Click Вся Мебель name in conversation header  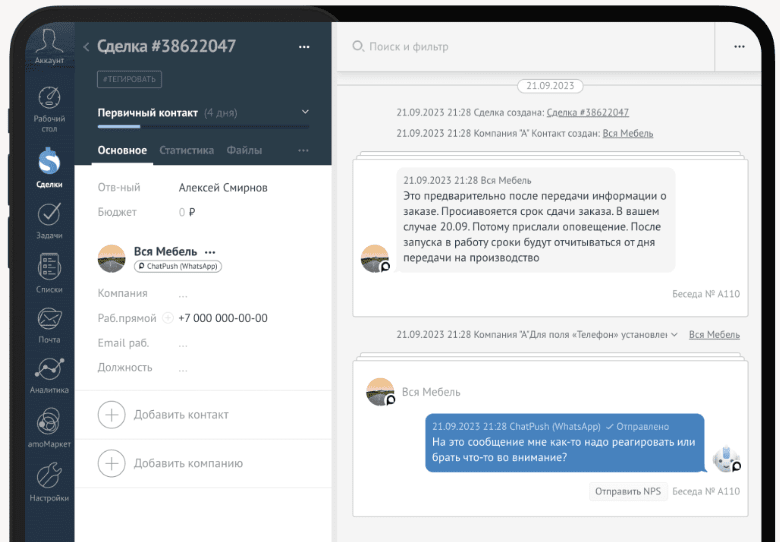431,392
